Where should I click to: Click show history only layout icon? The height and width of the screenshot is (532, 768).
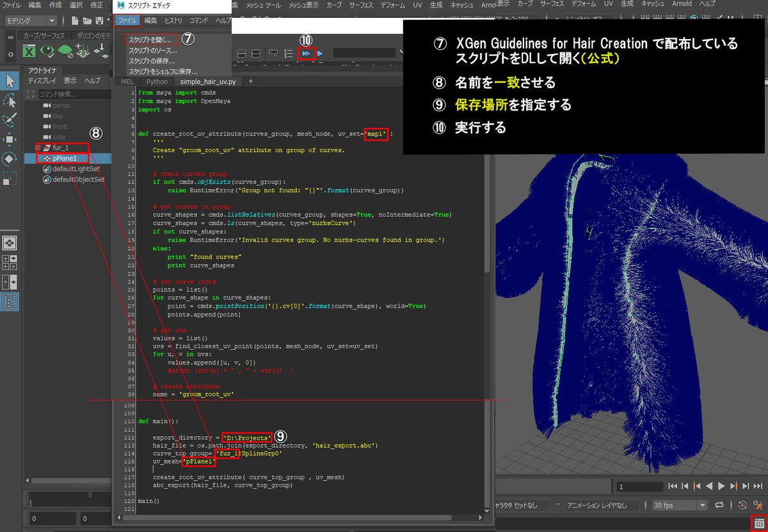coord(241,54)
